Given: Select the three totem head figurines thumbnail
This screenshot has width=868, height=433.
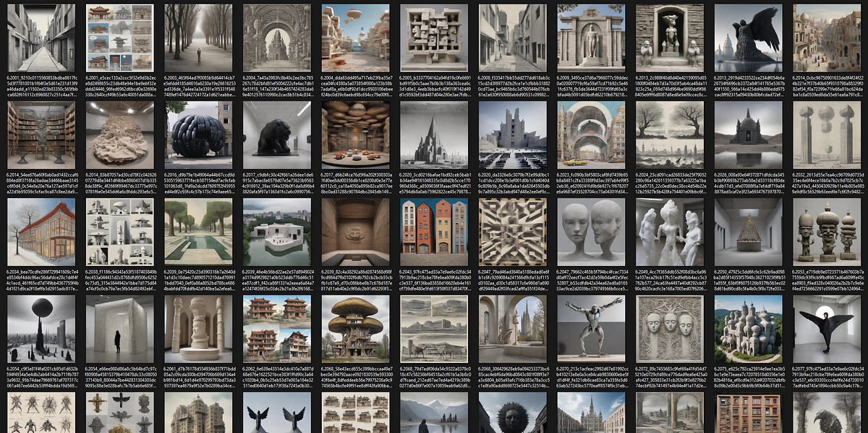Looking at the screenshot, I should 827,232.
